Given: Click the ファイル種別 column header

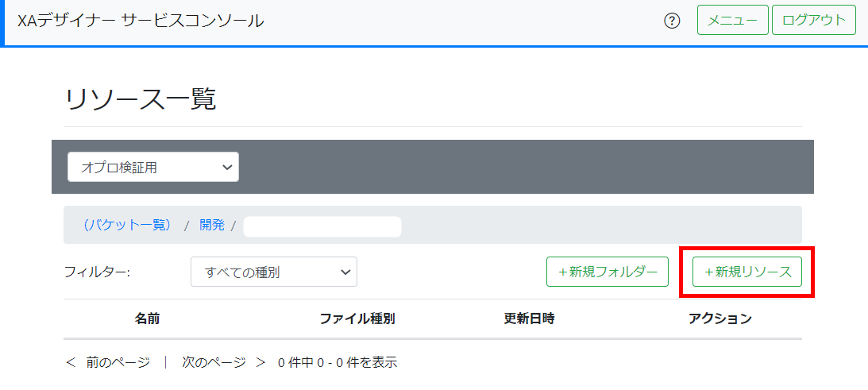Looking at the screenshot, I should coord(357,319).
